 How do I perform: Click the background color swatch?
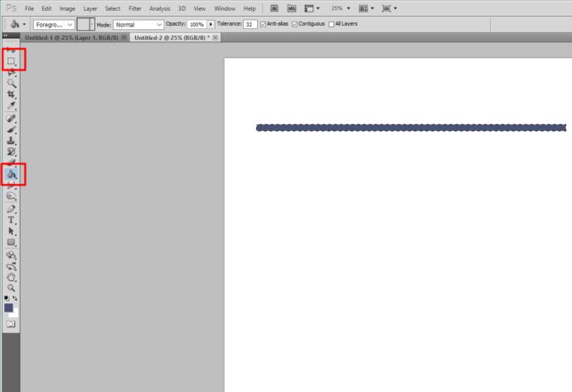tap(15, 314)
